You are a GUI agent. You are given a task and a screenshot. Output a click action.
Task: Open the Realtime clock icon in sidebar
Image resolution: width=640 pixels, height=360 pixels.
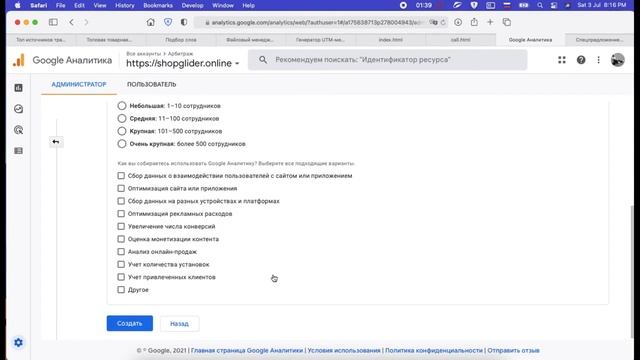tap(18, 109)
